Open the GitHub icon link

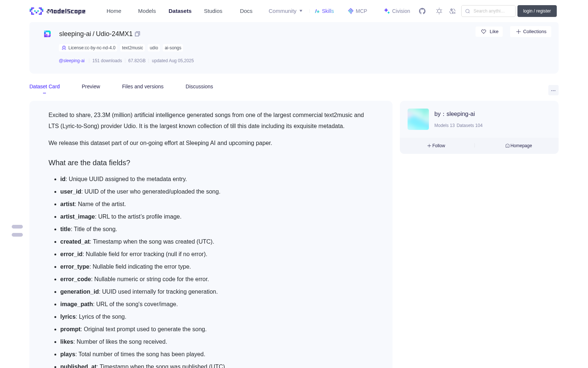[422, 11]
